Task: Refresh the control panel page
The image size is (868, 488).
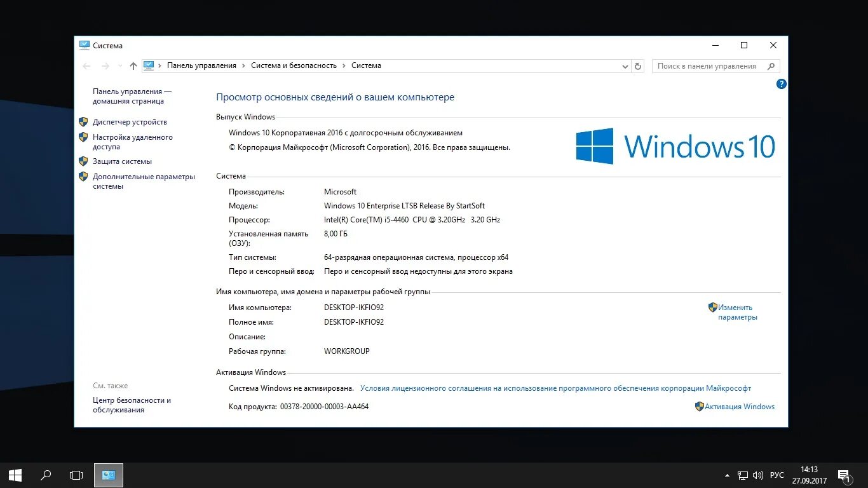Action: click(639, 66)
